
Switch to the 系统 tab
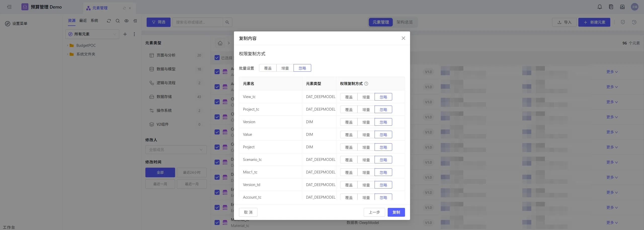click(x=94, y=21)
